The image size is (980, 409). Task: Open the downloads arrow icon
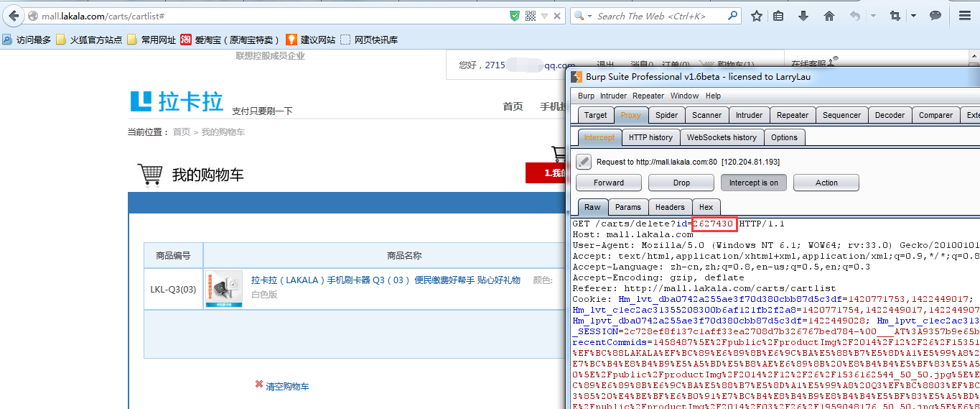pyautogui.click(x=803, y=16)
